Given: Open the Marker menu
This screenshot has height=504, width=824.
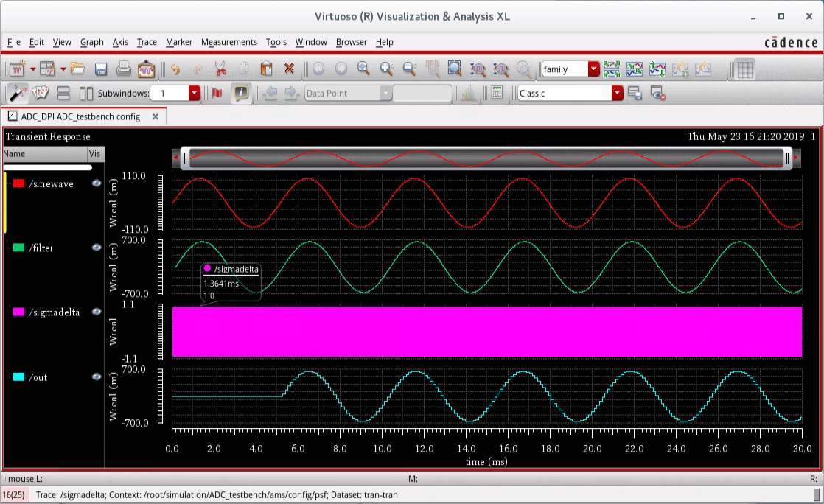Looking at the screenshot, I should pyautogui.click(x=178, y=42).
